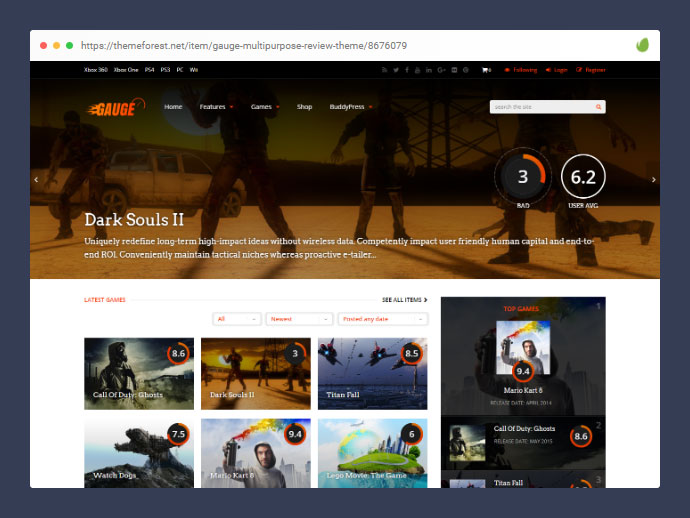Open the shopping cart icon
The image size is (690, 518).
486,70
